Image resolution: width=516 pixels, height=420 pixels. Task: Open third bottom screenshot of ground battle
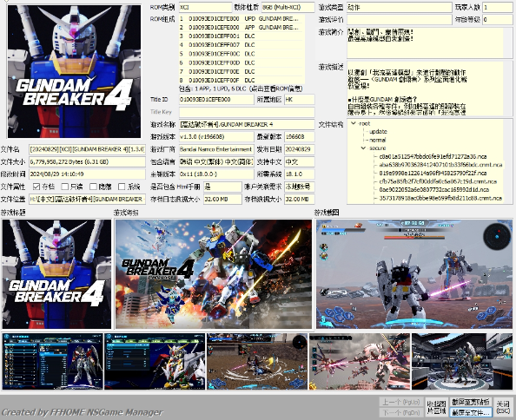[x=257, y=362]
